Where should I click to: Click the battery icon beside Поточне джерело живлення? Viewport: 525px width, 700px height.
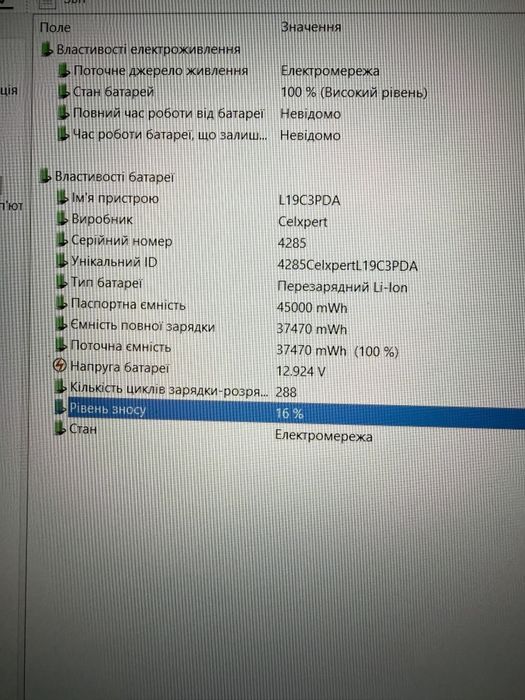coord(64,71)
